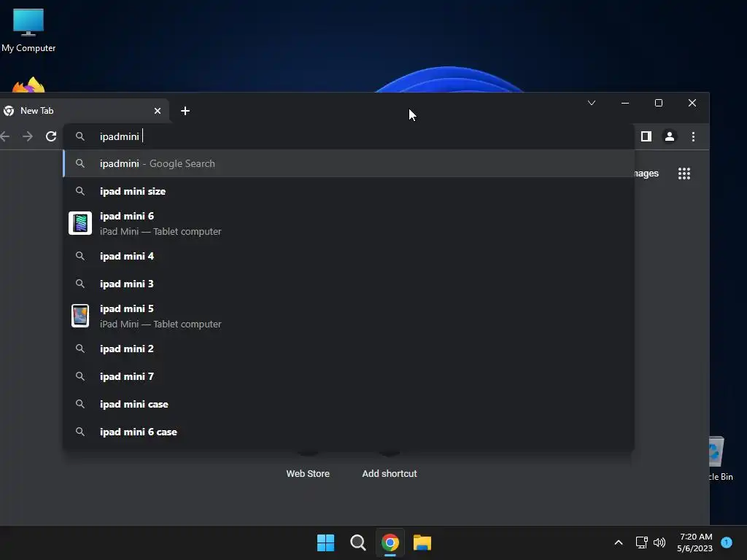747x560 pixels.
Task: Select the 'ipad mini 3' suggestion
Action: pyautogui.click(x=348, y=284)
